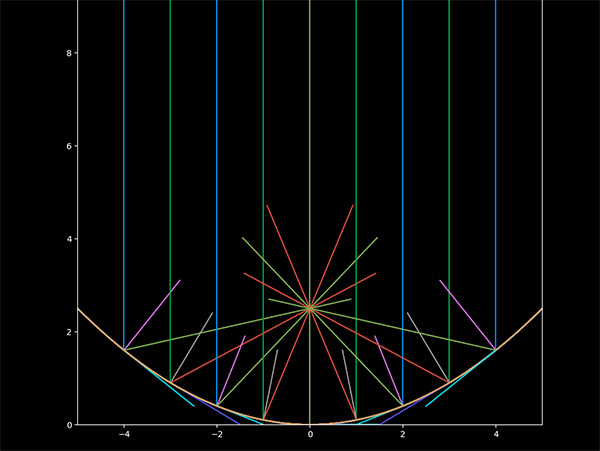Click the −2 tick label on x-axis
The height and width of the screenshot is (451, 600).
click(x=217, y=434)
